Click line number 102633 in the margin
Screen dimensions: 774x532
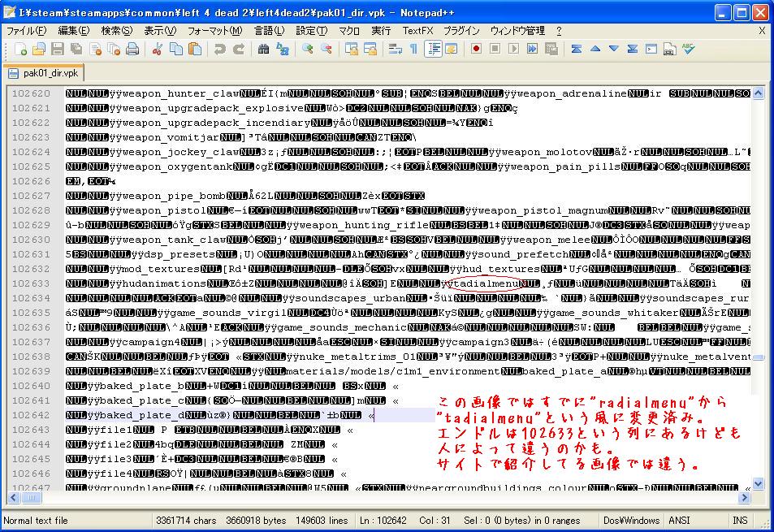pyautogui.click(x=31, y=283)
